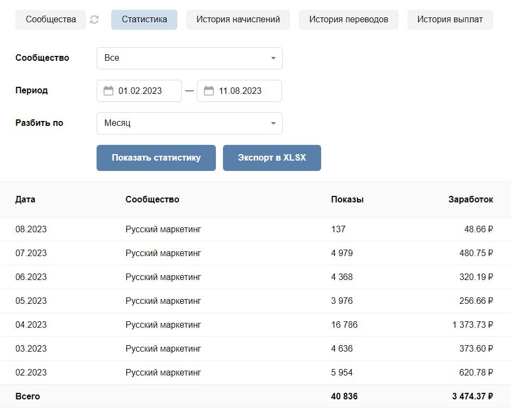The image size is (511, 420).
Task: Click the impressions value 4 636
Action: [342, 348]
